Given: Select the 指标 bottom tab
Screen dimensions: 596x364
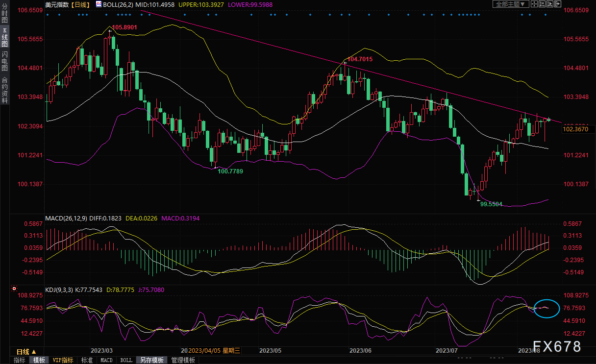Looking at the screenshot, I should coord(20,360).
